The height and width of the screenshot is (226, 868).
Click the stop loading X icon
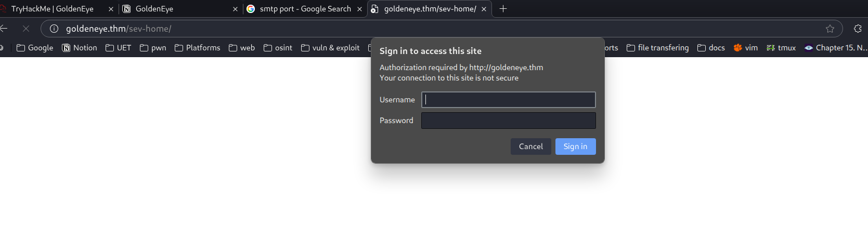(25, 29)
